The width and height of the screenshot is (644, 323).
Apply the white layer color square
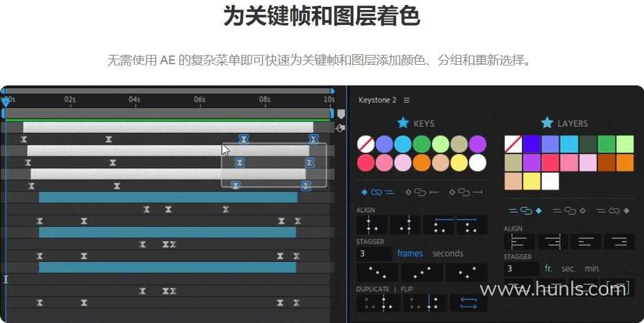point(550,181)
